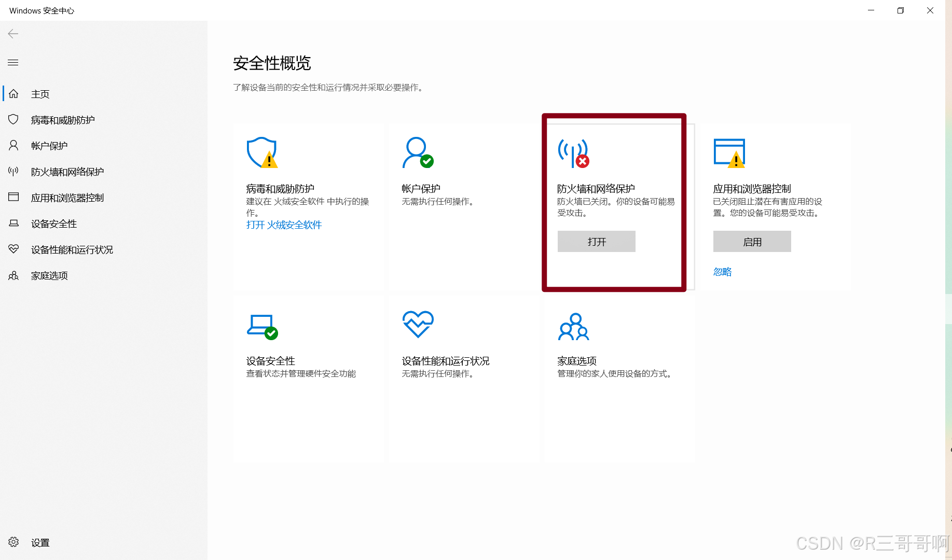The image size is (952, 560).
Task: Select 家庭选项 in the sidebar
Action: coord(49,275)
